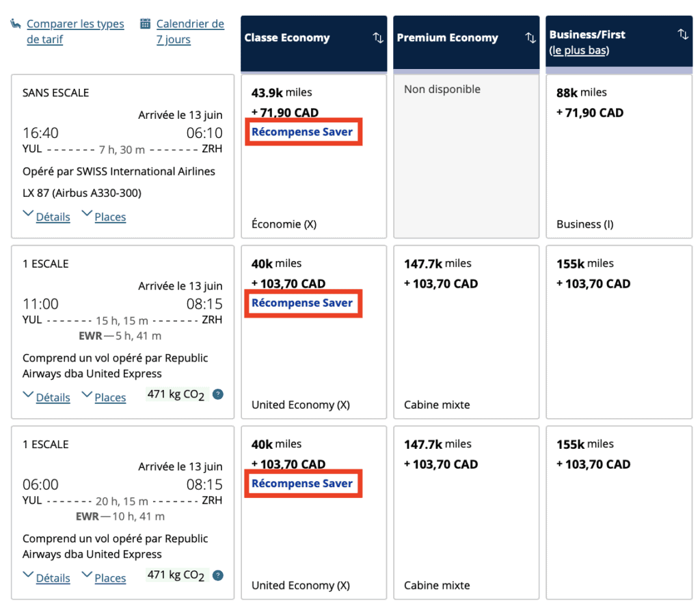Screen dimensions: 700x606
Task: Click CO2 info icon on 06:00 flight
Action: tap(217, 575)
